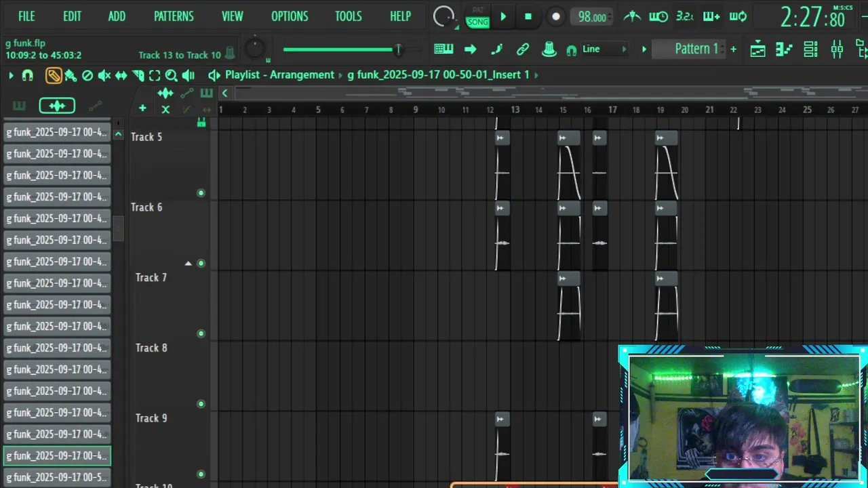
Task: Toggle Track 5 mute switch
Action: [201, 193]
